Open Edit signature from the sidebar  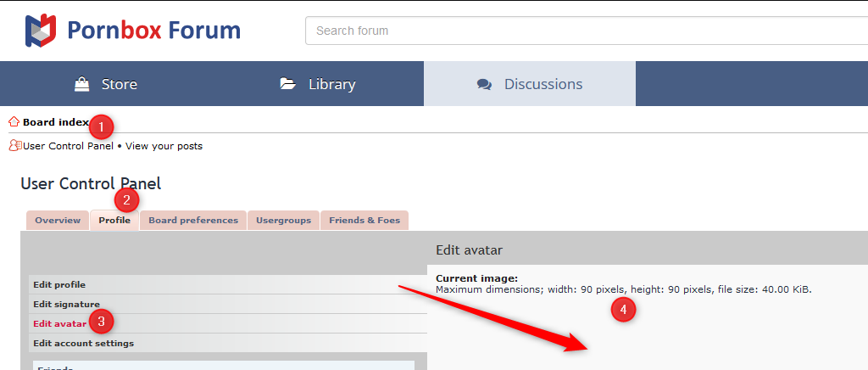coord(66,304)
